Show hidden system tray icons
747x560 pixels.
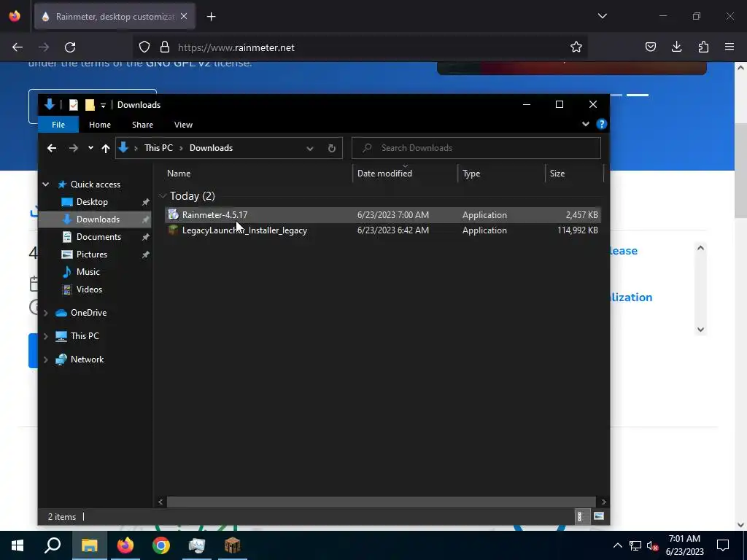(x=617, y=545)
